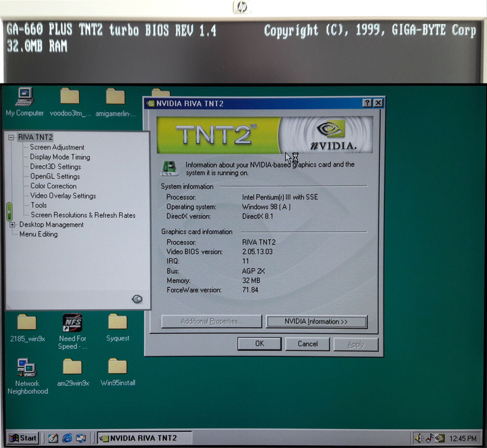Select the RIVA TNT2 tree root item
This screenshot has width=487, height=448.
(35, 137)
